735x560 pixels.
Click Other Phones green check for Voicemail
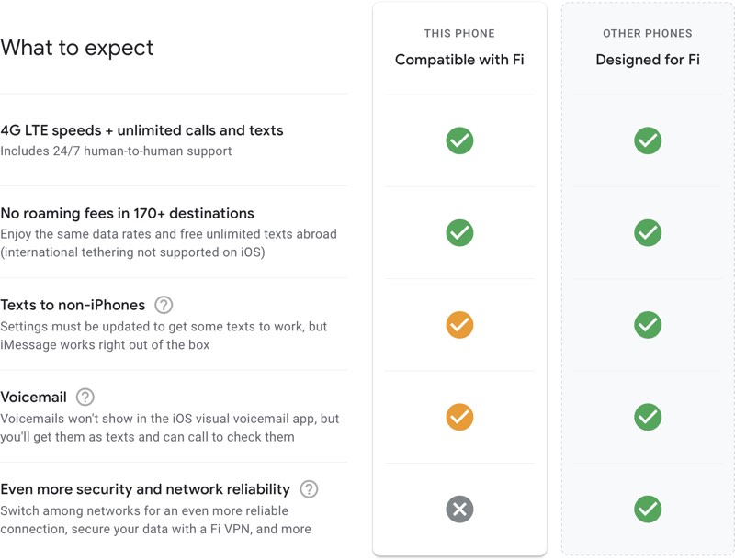[648, 417]
